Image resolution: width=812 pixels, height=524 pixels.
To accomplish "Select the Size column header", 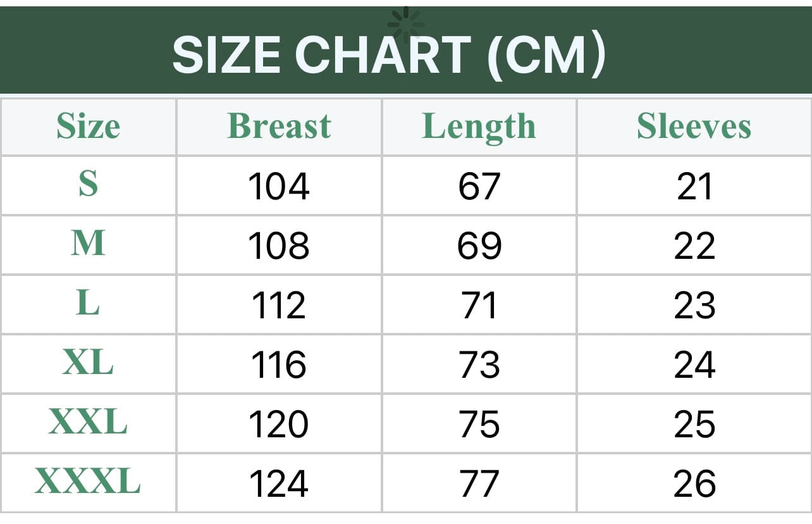I will pos(88,126).
